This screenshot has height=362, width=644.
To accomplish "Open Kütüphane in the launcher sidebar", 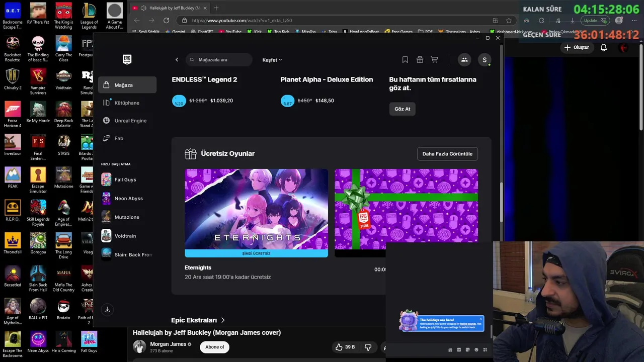I will pos(127,103).
